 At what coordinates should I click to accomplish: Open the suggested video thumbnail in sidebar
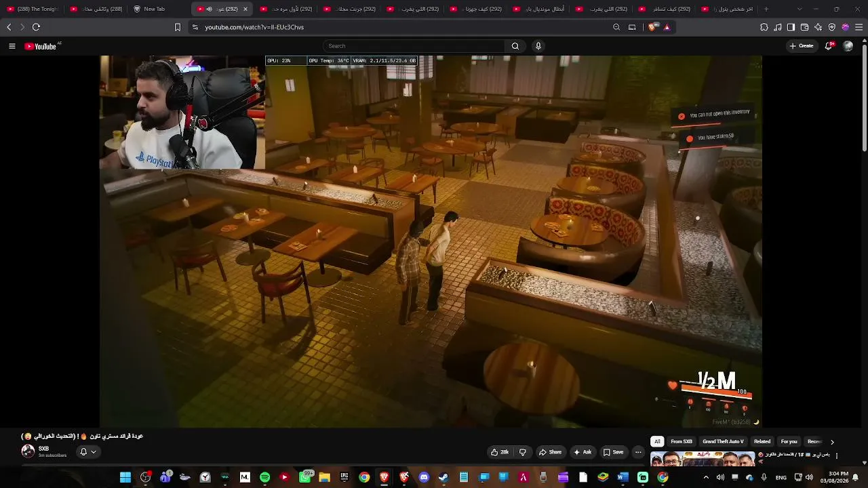point(703,459)
